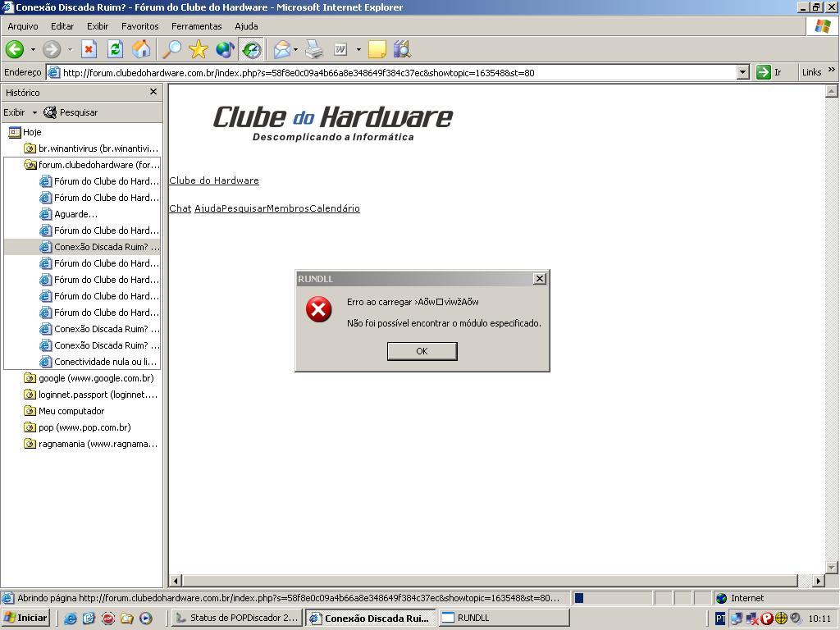Collapse the forum.clubedohardware history folder
840x630 pixels.
click(92, 164)
